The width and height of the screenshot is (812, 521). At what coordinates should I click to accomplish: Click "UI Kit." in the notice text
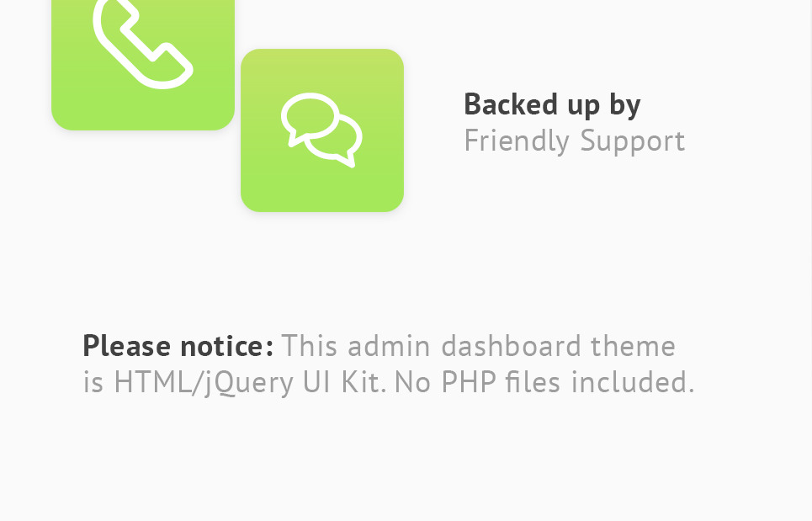[345, 382]
